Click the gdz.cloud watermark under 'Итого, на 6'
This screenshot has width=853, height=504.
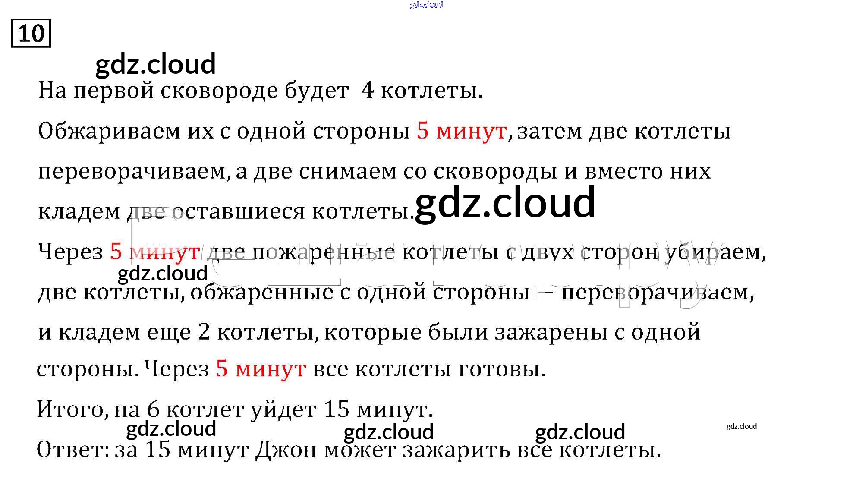pyautogui.click(x=171, y=428)
